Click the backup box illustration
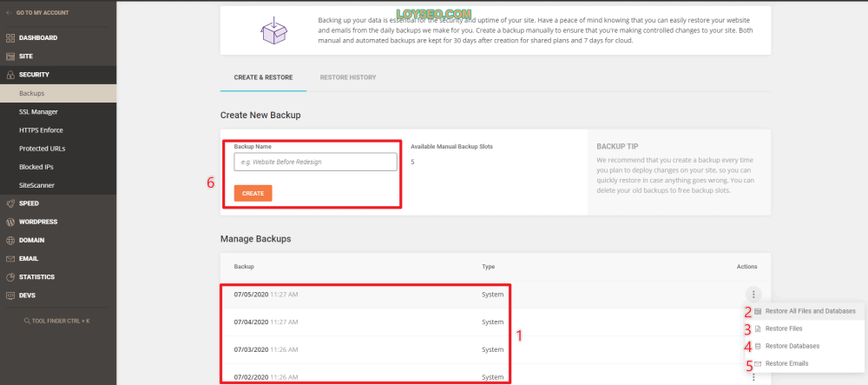 click(274, 30)
